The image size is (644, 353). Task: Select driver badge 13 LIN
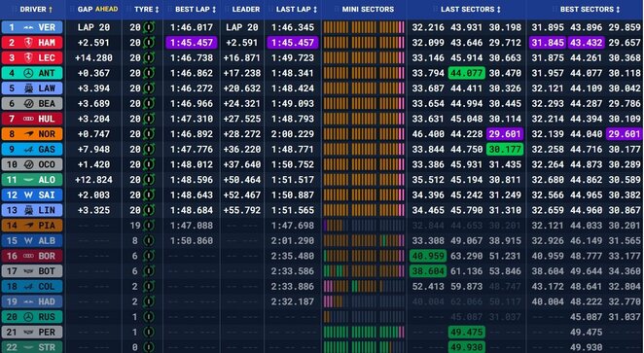[32, 210]
